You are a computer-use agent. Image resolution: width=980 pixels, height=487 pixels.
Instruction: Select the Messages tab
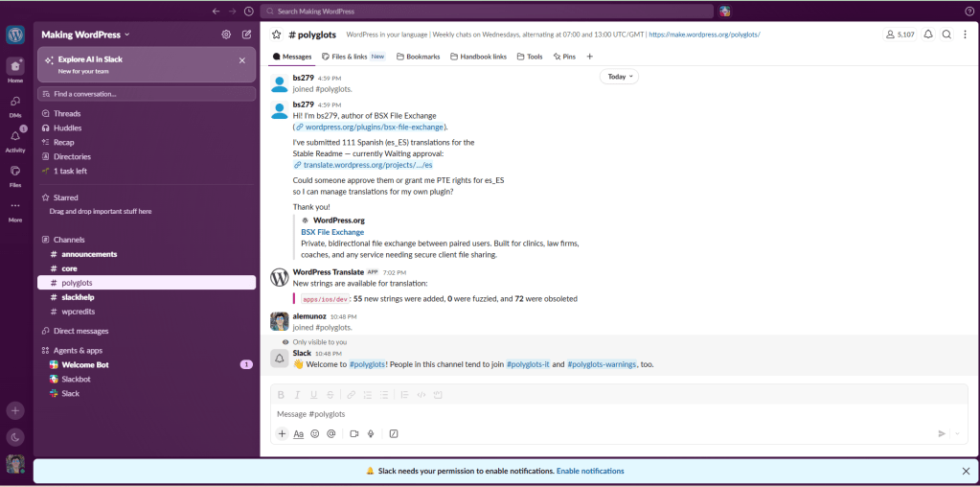(x=292, y=57)
